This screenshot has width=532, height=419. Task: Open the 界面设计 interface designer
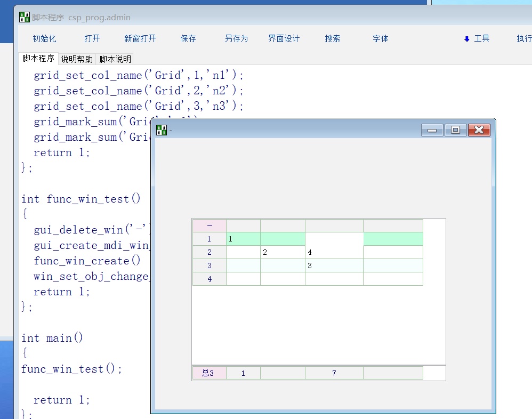click(x=284, y=38)
